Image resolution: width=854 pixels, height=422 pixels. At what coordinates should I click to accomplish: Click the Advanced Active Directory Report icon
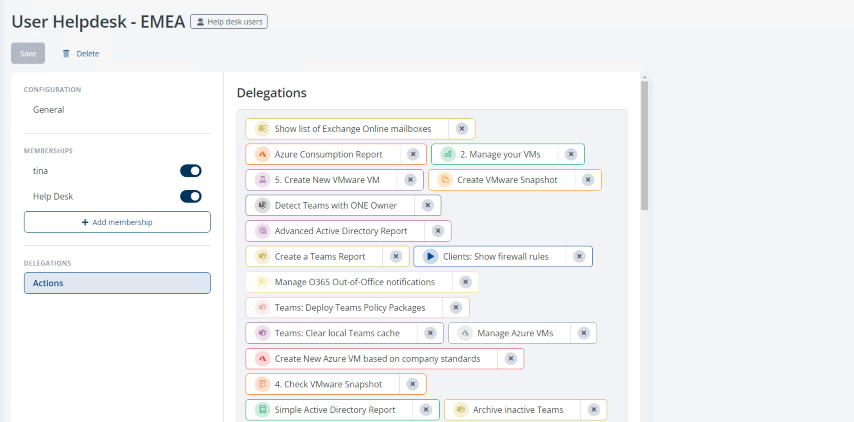click(x=263, y=231)
